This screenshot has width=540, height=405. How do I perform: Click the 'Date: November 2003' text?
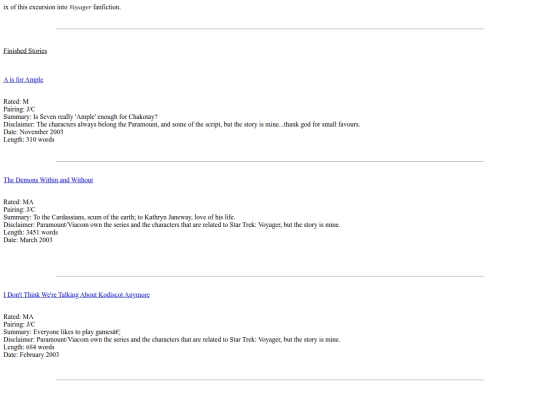(33, 132)
